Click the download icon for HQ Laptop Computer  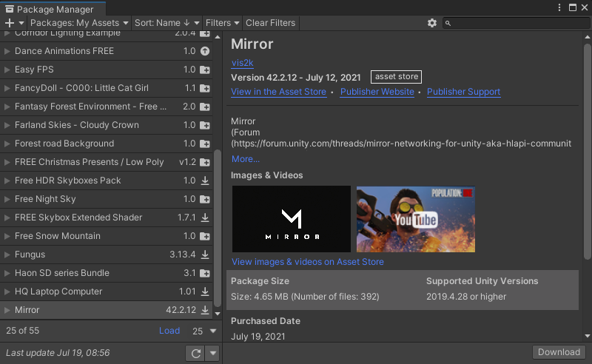[x=205, y=291]
